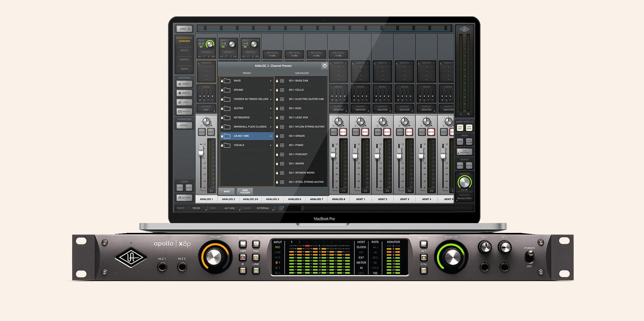Switch to the INPUTS view tab
The image size is (644, 321).
(x=184, y=50)
